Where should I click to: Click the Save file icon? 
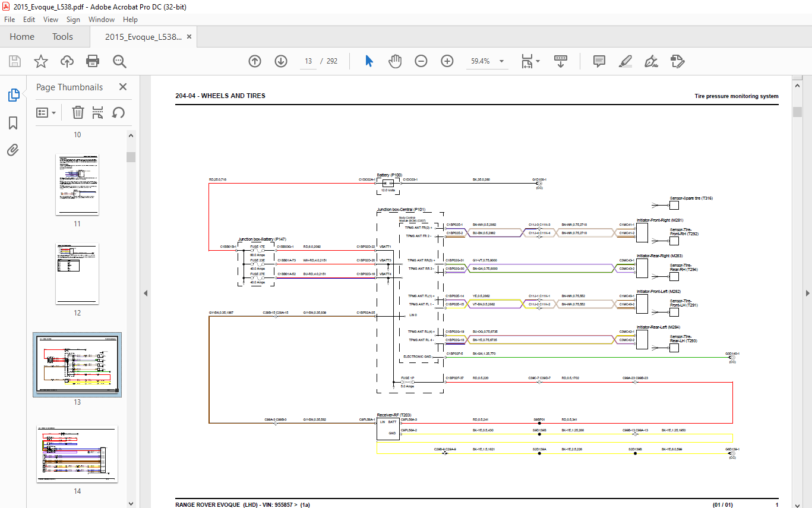(15, 61)
